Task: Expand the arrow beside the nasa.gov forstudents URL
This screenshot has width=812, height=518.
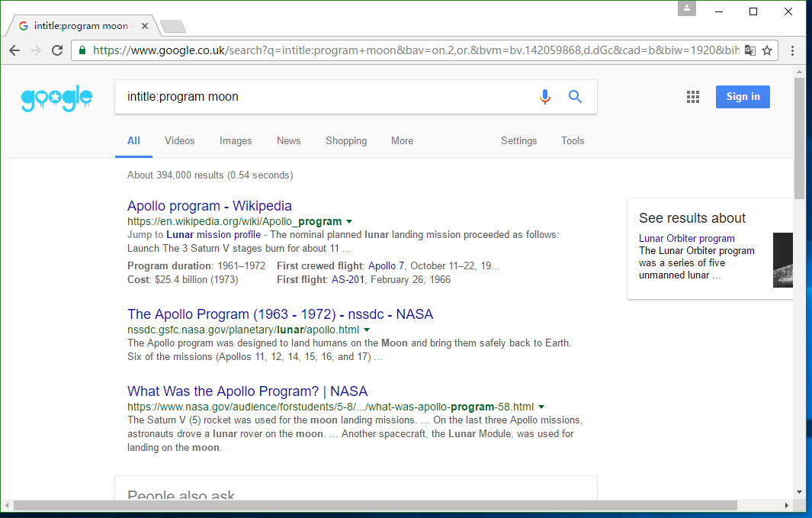Action: [541, 407]
